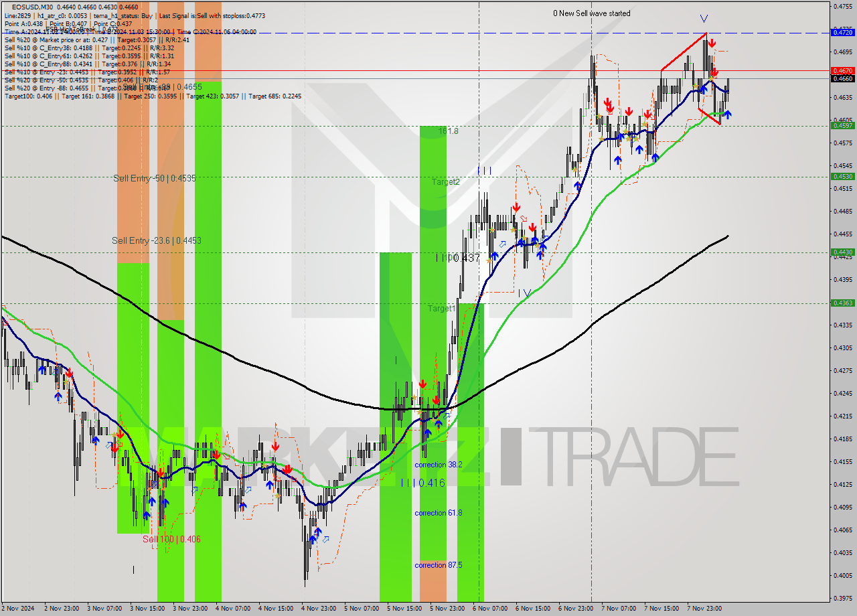857x616 pixels.
Task: Select the 'I I I 0.416' wave label
Action: pos(422,483)
